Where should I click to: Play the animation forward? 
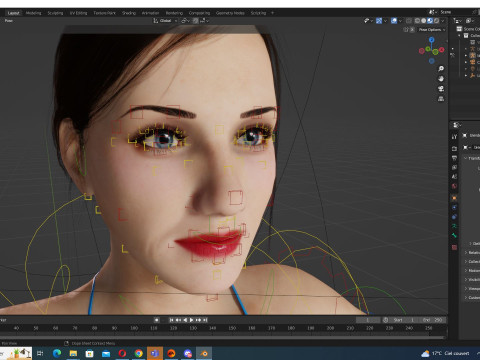[x=192, y=320]
